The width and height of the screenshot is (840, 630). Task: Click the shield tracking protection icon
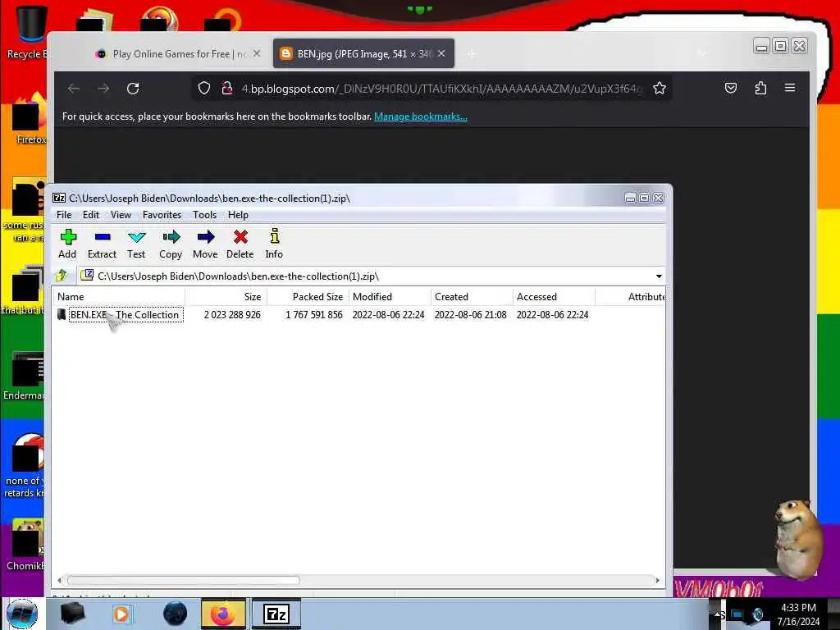[x=204, y=89]
